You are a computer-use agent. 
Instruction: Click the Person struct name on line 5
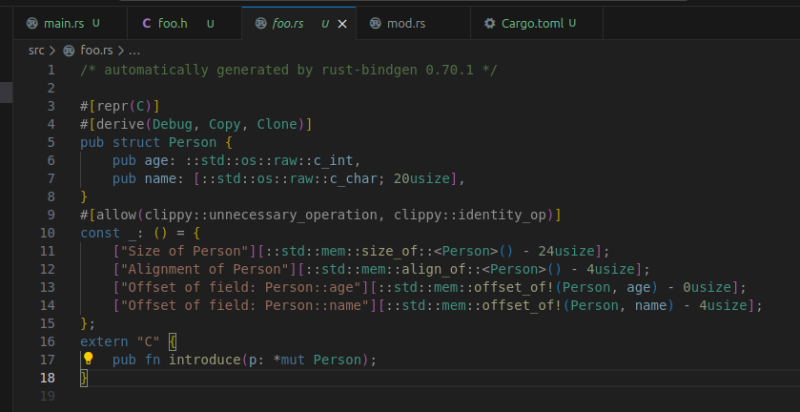tap(192, 142)
